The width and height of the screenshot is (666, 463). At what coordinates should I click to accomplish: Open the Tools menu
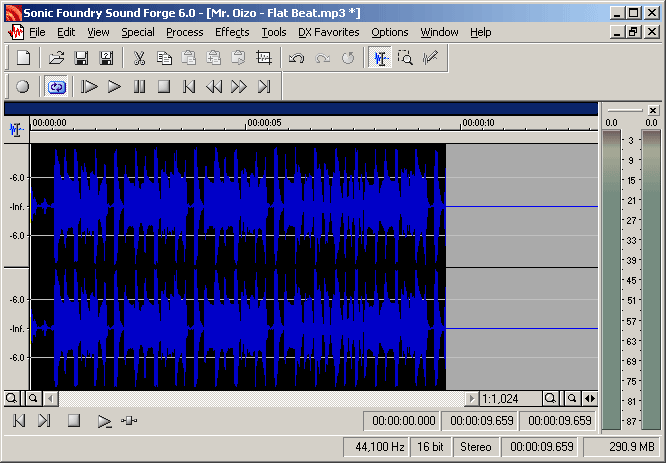click(x=274, y=32)
